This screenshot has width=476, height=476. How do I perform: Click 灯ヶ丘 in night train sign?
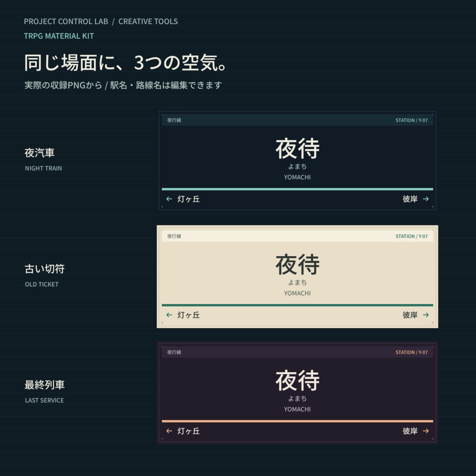click(189, 199)
